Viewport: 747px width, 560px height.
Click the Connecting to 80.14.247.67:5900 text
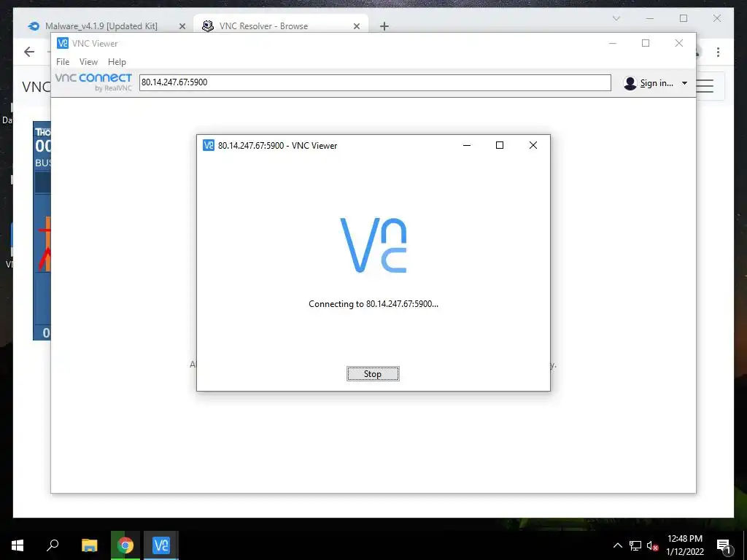click(373, 304)
